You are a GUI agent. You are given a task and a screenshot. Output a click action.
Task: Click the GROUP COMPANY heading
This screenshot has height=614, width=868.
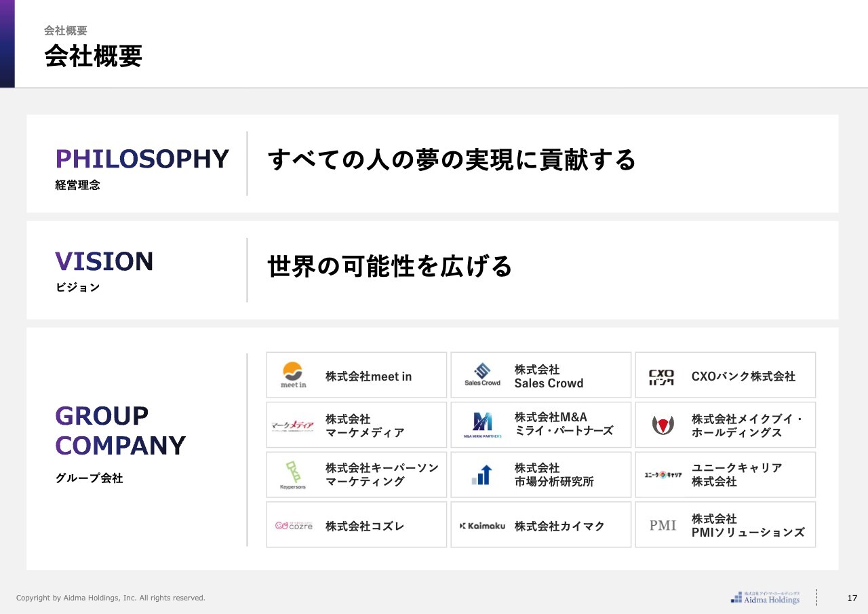pos(120,430)
